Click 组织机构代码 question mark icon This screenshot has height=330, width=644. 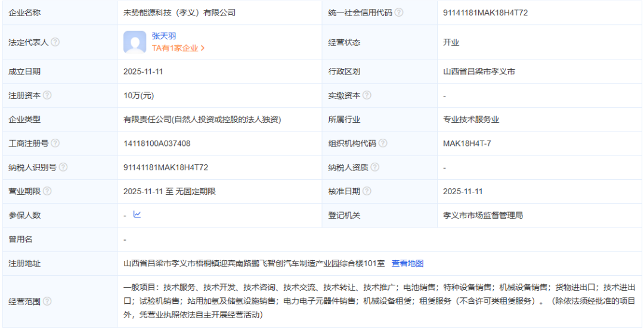coord(383,144)
